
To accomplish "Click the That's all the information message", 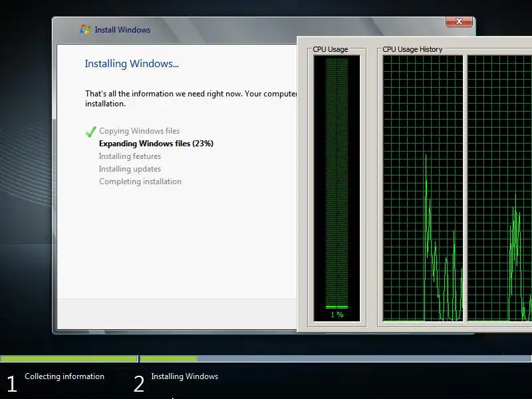I will [x=191, y=98].
